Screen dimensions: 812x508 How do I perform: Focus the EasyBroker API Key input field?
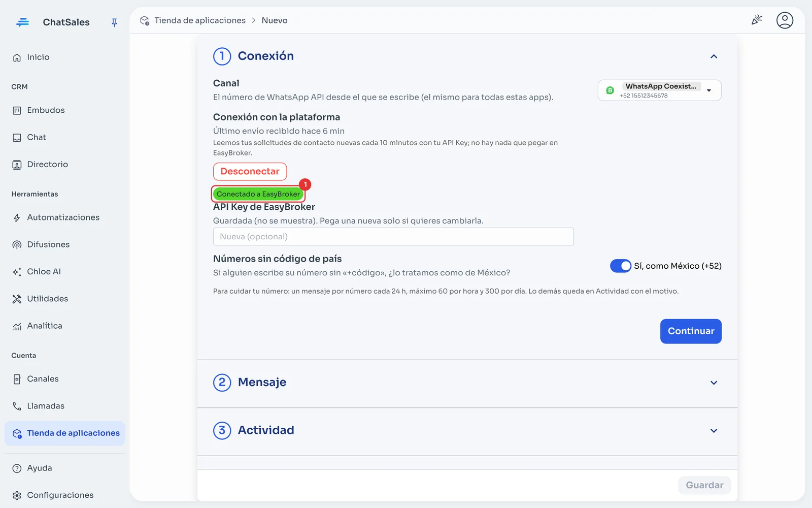tap(393, 237)
